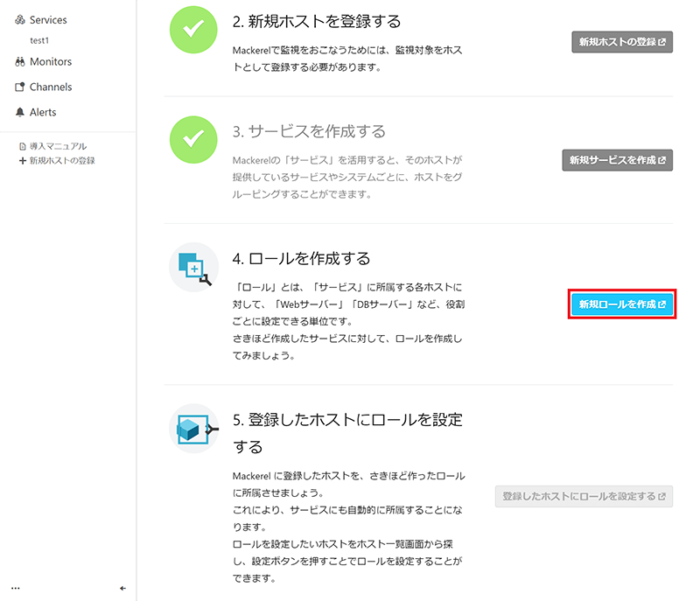The height and width of the screenshot is (601, 700).
Task: Click the blue 新規ロールを作成 button
Action: (621, 304)
